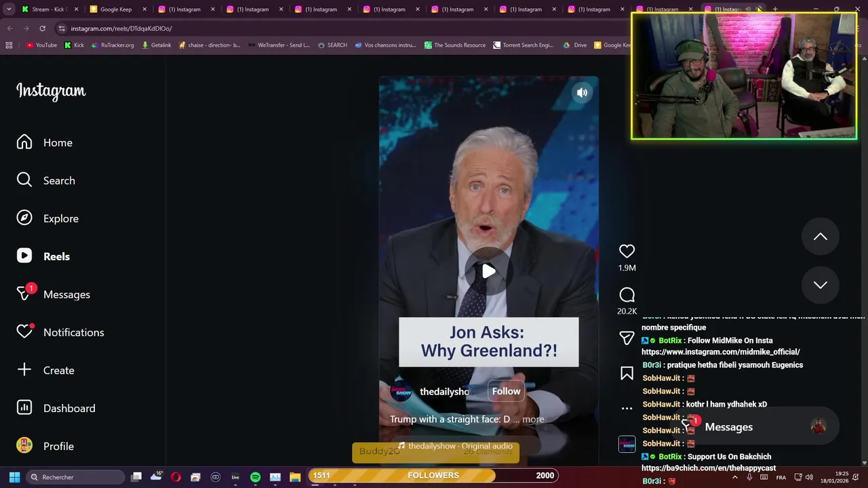Click the FRA language indicator

click(x=781, y=477)
